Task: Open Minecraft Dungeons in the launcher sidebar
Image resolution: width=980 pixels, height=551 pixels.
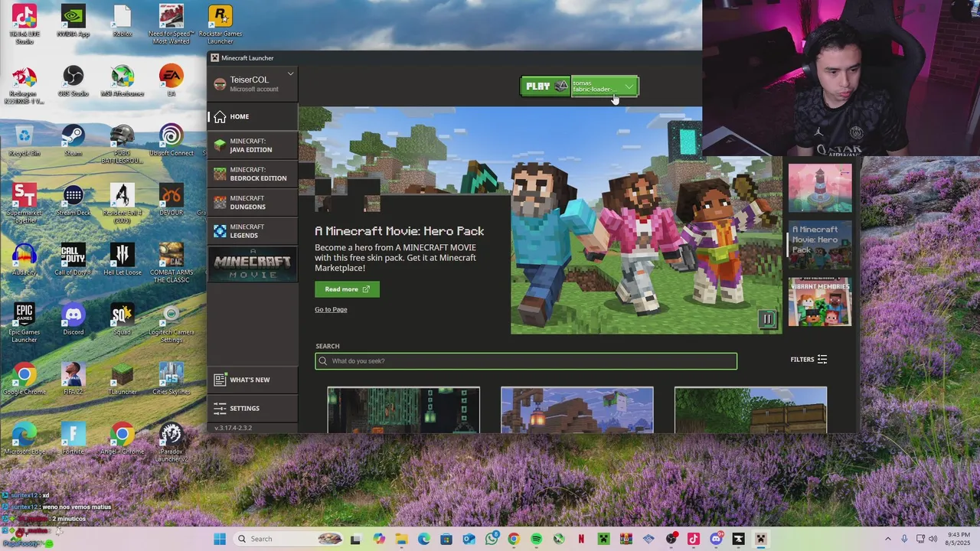Action: tap(252, 202)
